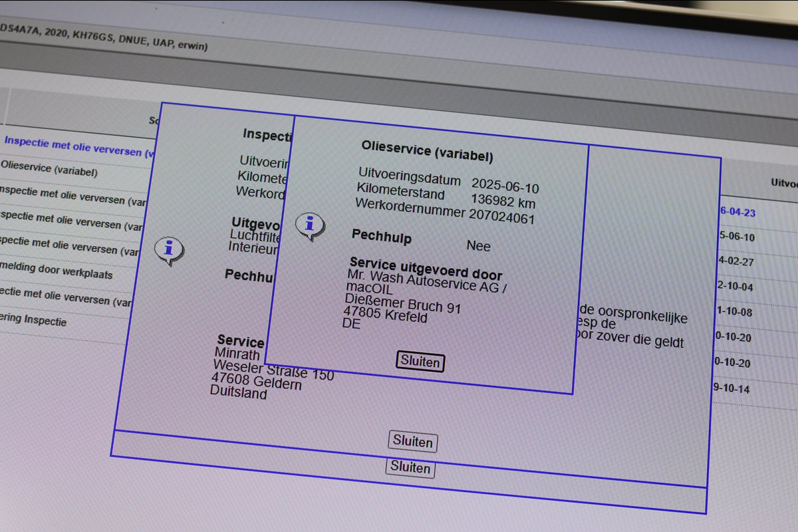798x532 pixels.
Task: Click the info icon in Olieservice dialog
Action: 309,225
